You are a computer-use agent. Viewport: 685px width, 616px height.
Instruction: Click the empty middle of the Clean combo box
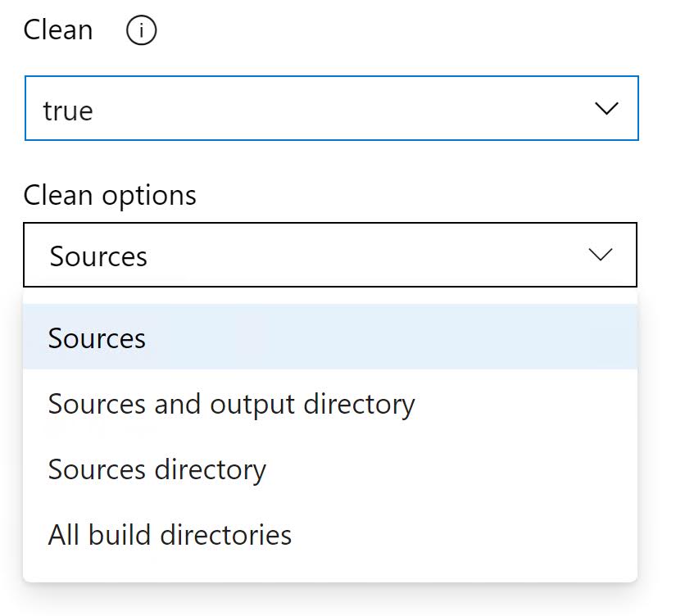point(344,109)
